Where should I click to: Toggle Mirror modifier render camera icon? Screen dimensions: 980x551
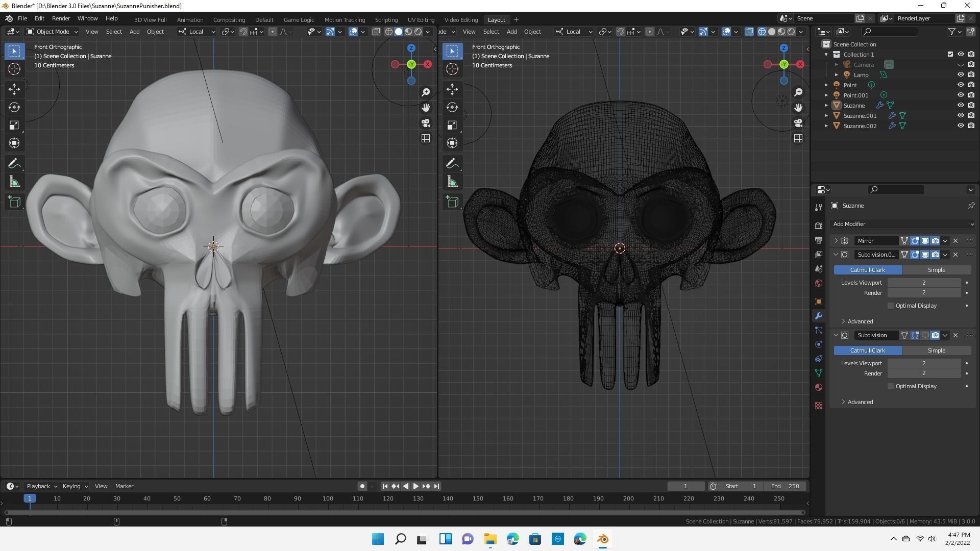coord(935,241)
